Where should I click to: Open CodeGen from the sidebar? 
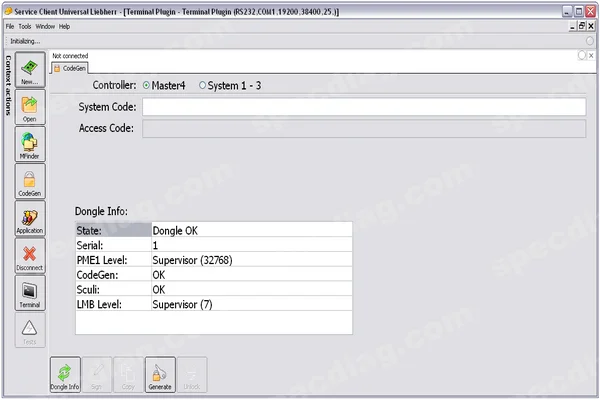(30, 181)
